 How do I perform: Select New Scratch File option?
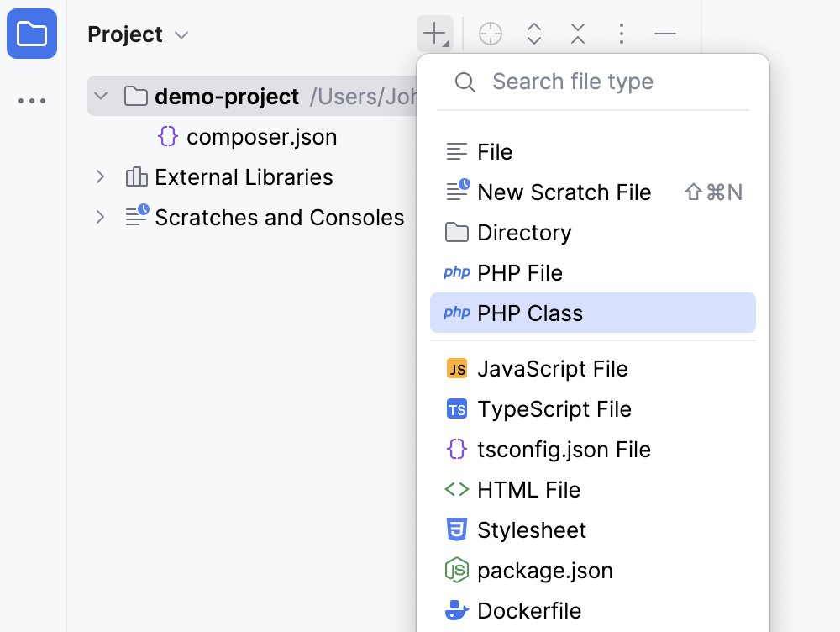point(564,192)
